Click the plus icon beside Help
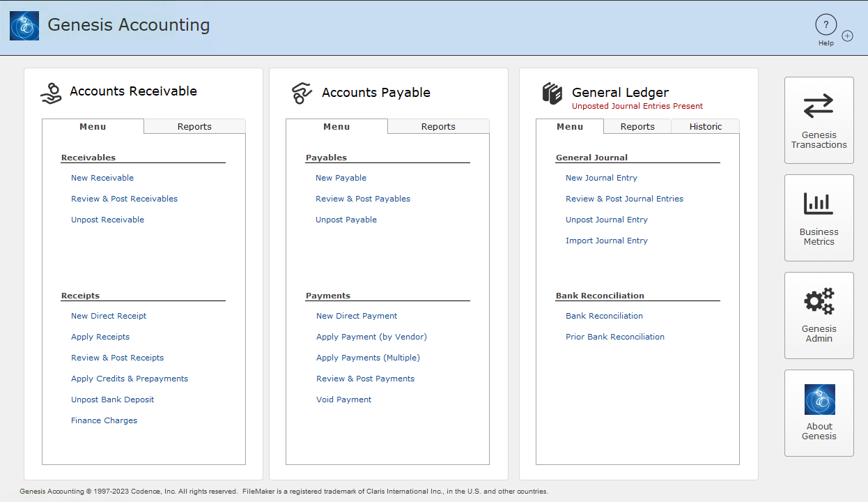 click(x=847, y=35)
